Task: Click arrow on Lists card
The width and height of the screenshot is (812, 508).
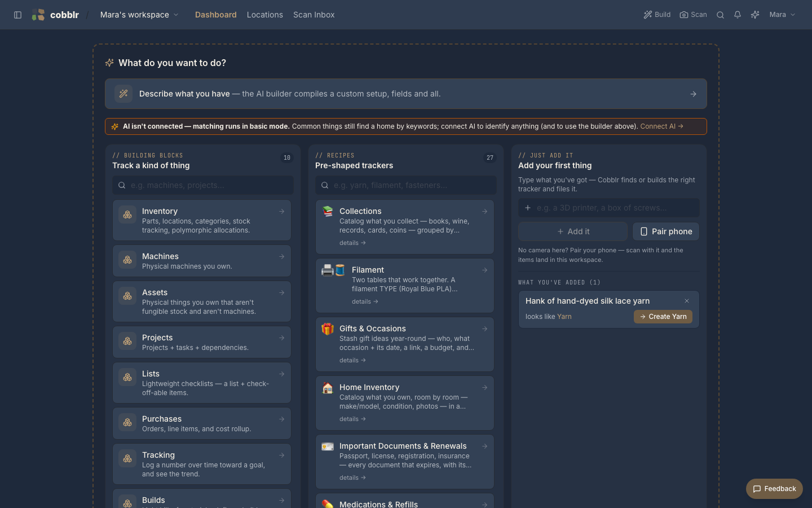Action: pos(282,374)
